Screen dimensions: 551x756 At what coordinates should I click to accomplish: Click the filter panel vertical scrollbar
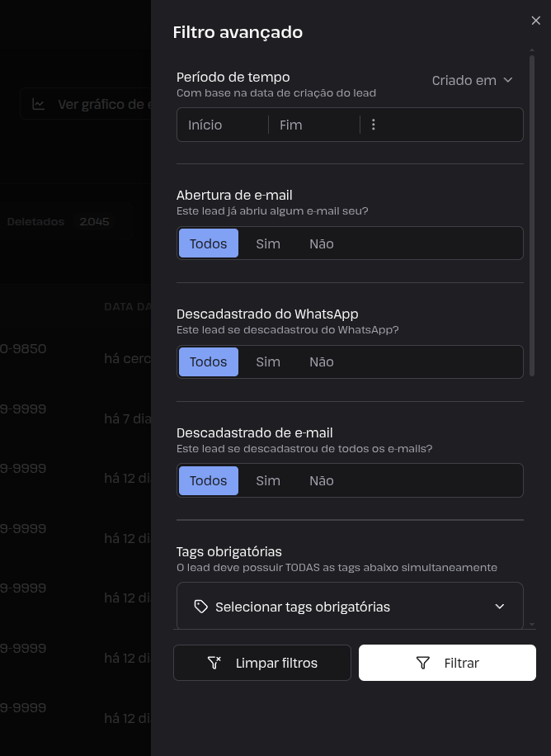click(532, 215)
